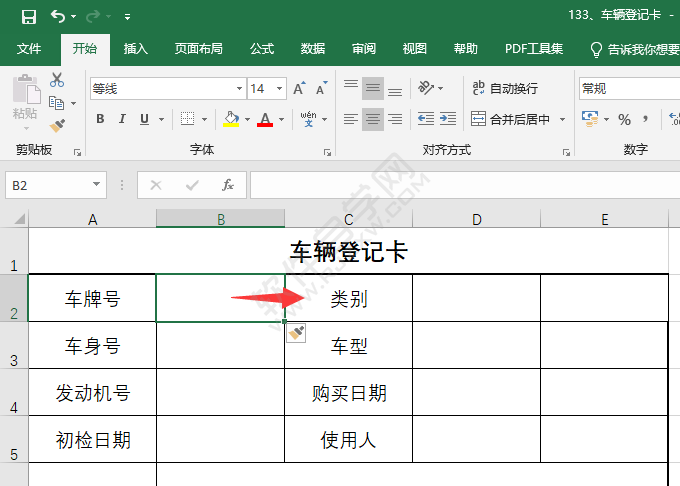680x486 pixels.
Task: Cut selection with scissors icon
Action: tap(57, 80)
